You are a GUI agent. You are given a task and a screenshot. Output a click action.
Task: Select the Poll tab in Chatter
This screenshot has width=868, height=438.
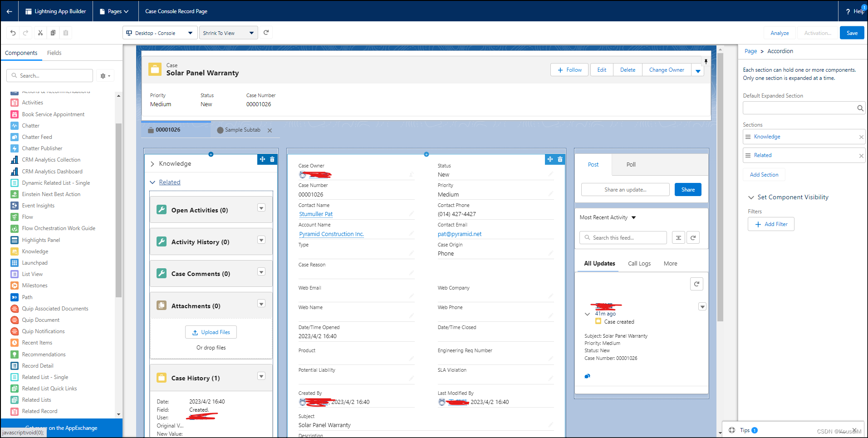click(631, 165)
